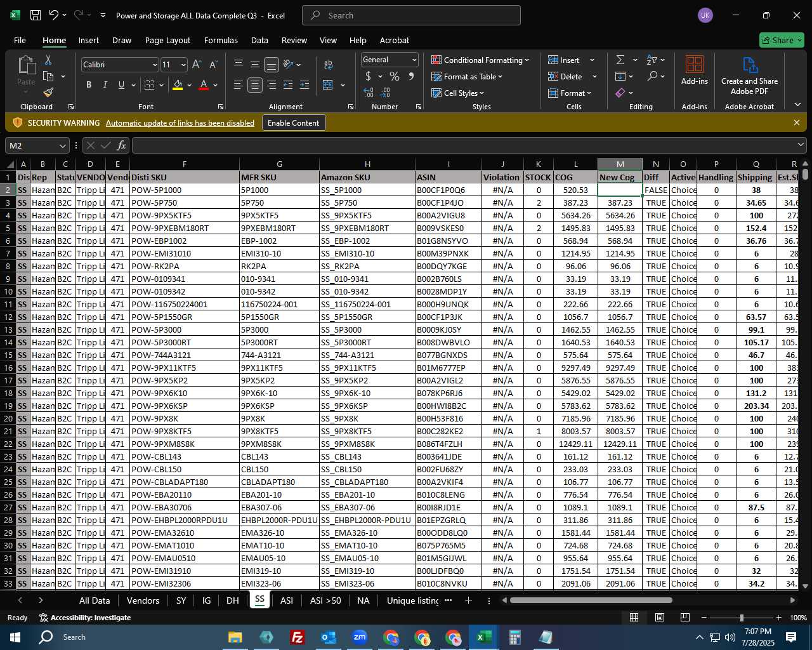Click the Clear eraser icon
This screenshot has width=812, height=650.
click(x=620, y=93)
